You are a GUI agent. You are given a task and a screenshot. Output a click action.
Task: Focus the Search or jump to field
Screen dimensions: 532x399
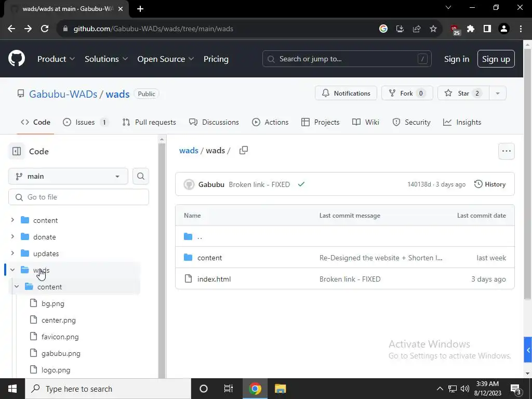tap(347, 59)
